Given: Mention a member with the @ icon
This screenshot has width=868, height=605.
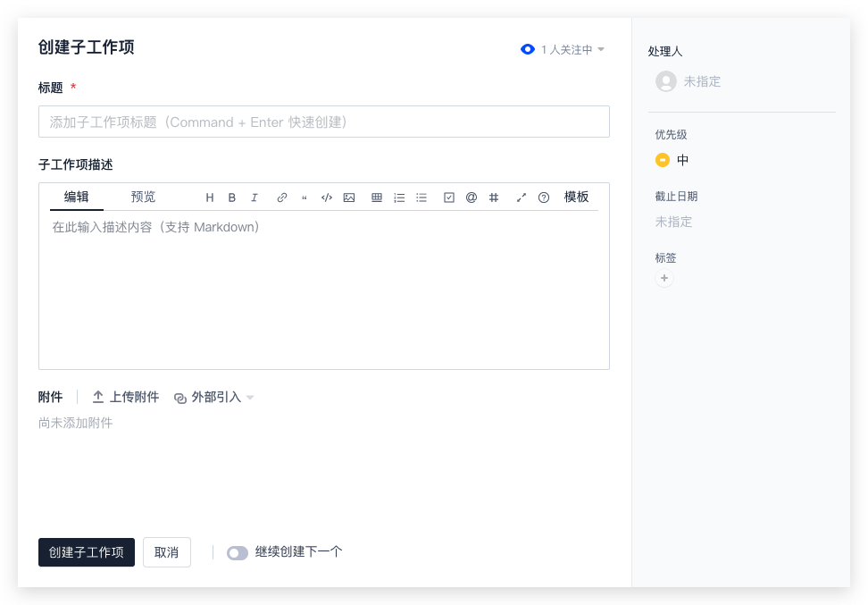Looking at the screenshot, I should 472,197.
